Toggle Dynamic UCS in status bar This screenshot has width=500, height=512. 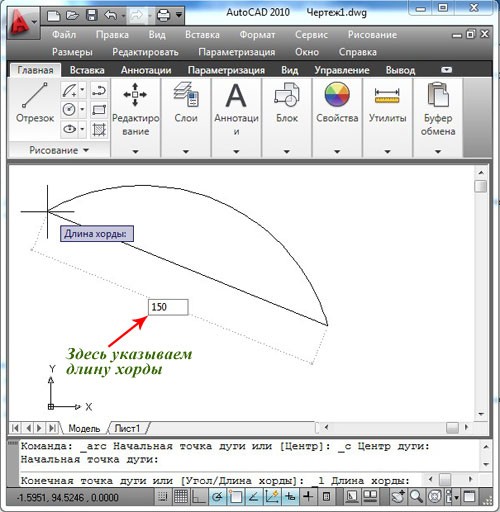coord(272,497)
